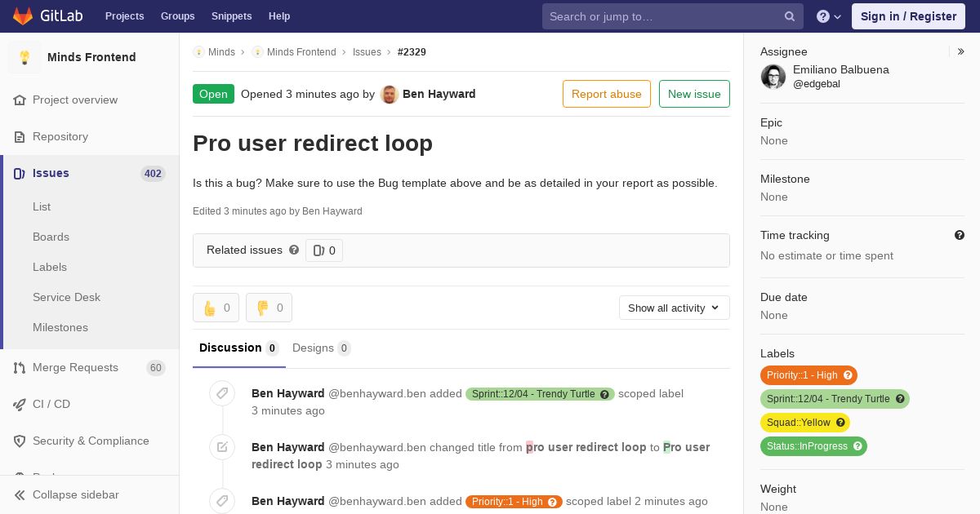Click Sign in / Register button

[908, 16]
